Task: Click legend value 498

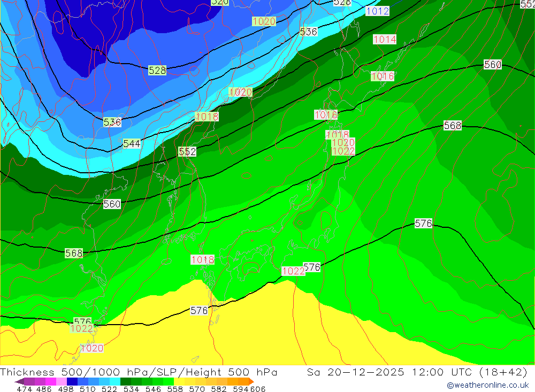Action: pos(66,389)
